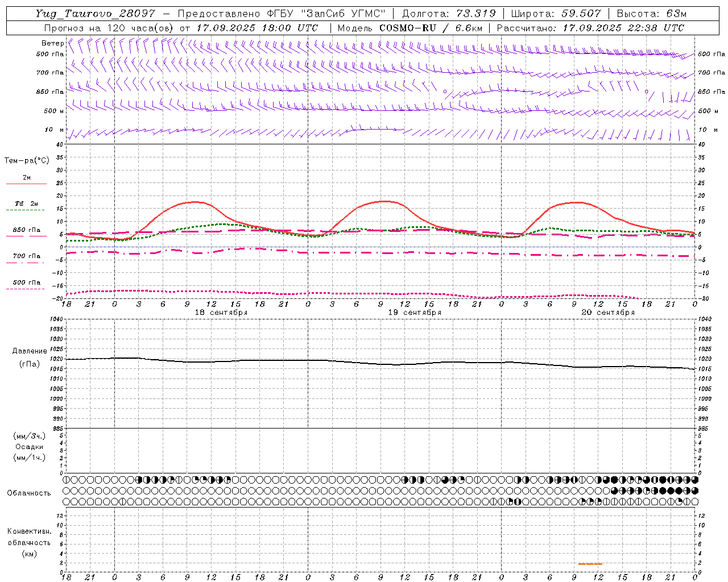
Task: Select the model label COSMO-RU / 6.6км
Action: [x=431, y=28]
